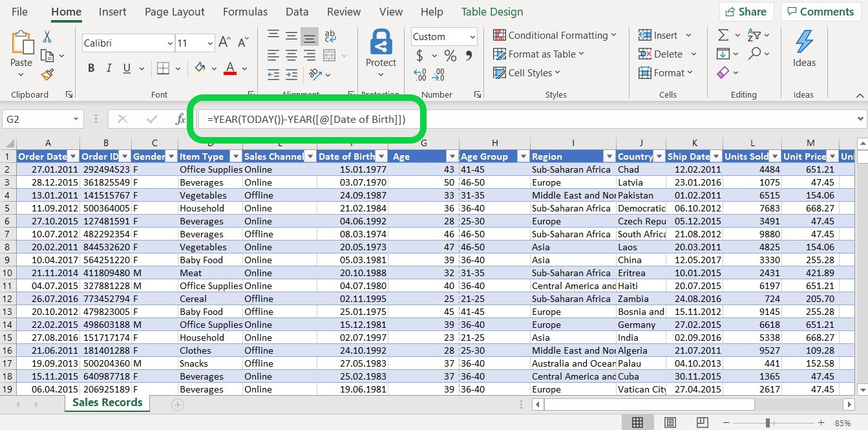Apply bold formatting from the Font group
This screenshot has height=430, width=868.
point(90,67)
